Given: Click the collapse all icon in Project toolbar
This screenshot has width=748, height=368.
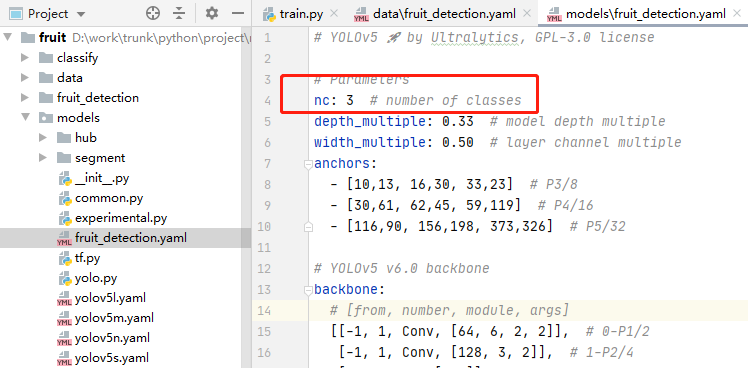Looking at the screenshot, I should click(x=179, y=13).
